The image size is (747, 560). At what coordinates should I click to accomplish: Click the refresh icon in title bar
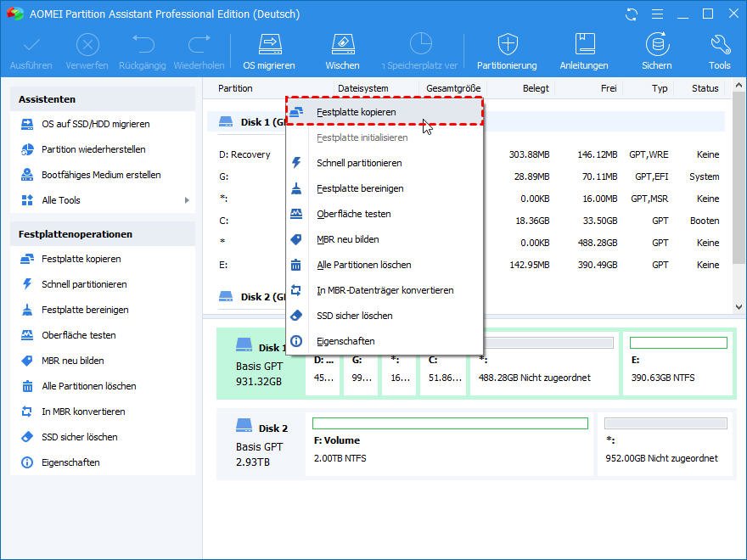[x=632, y=14]
